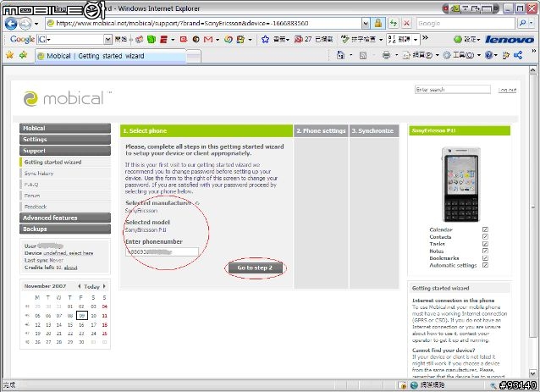Viewport: 540px width, 392px height.
Task: Click the IE Home page icon
Action: tap(340, 55)
